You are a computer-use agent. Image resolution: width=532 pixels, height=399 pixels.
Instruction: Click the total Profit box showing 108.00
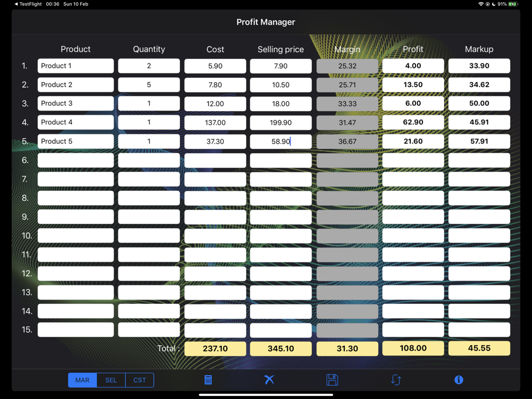(413, 348)
